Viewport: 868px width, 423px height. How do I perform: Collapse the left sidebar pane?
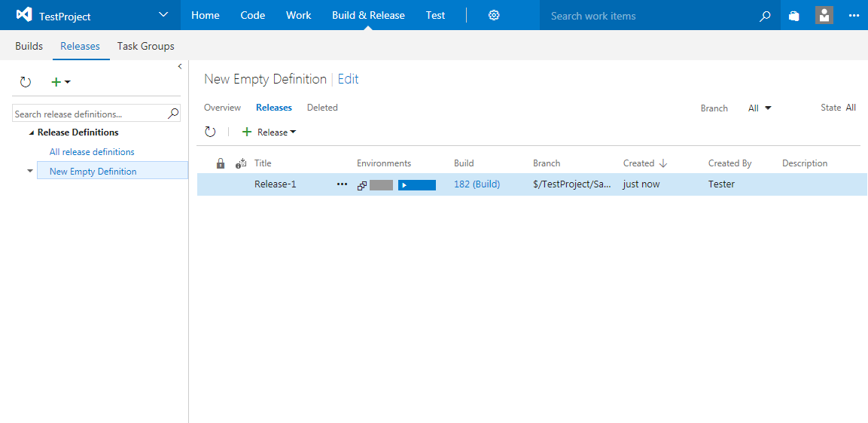(180, 67)
